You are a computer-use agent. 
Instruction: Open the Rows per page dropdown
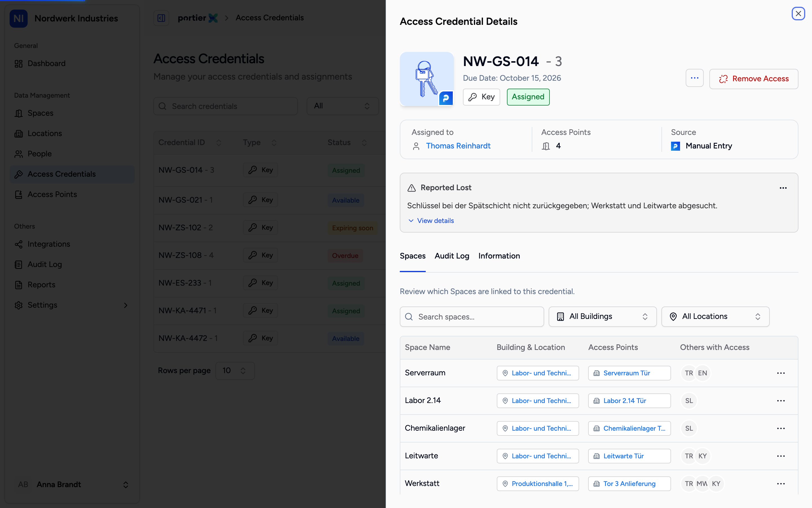click(235, 371)
